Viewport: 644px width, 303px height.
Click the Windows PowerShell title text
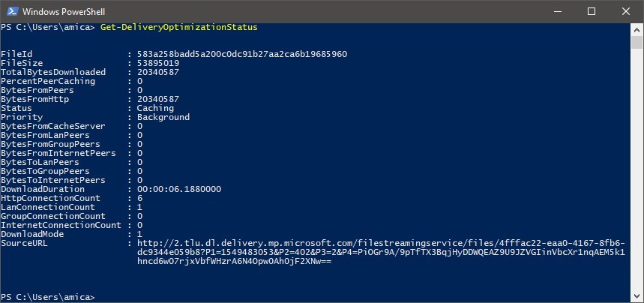pyautogui.click(x=64, y=12)
